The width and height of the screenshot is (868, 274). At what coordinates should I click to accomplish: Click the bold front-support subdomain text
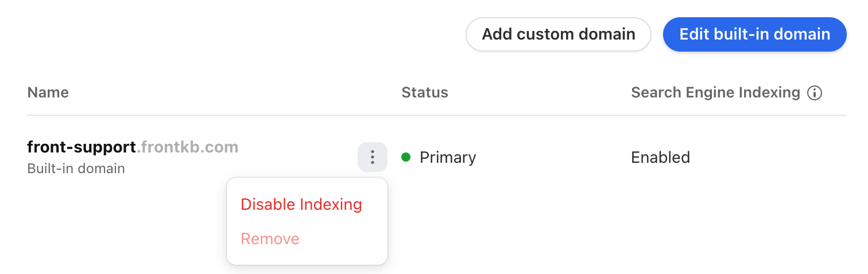click(82, 147)
